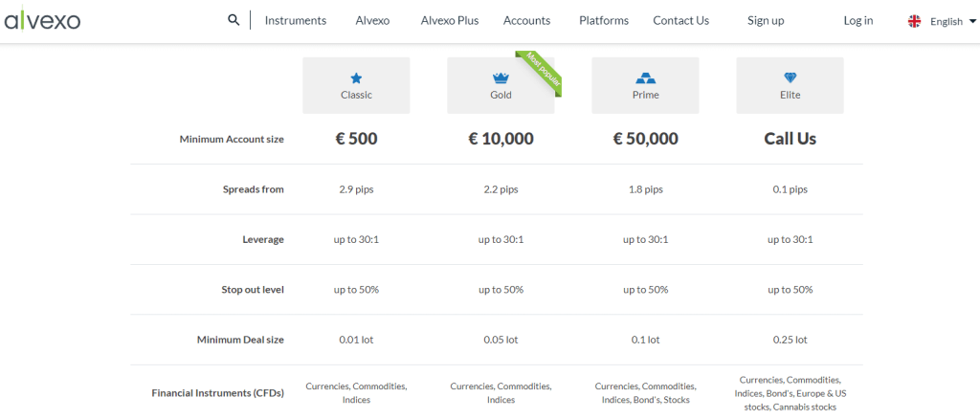The image size is (980, 419).
Task: Click Prime's instruments list with Bond's, Stocks
Action: pyautogui.click(x=646, y=393)
